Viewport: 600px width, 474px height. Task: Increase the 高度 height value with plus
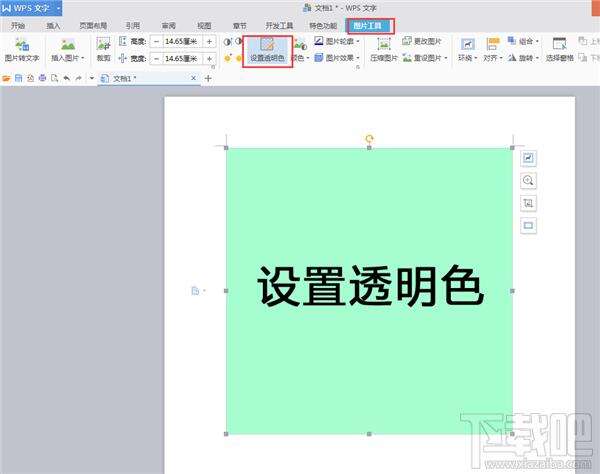[x=209, y=41]
